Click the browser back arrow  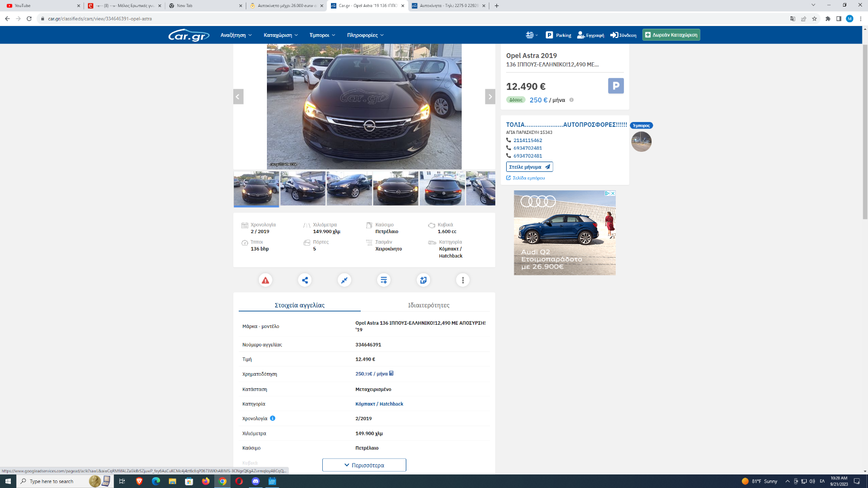pos(7,18)
